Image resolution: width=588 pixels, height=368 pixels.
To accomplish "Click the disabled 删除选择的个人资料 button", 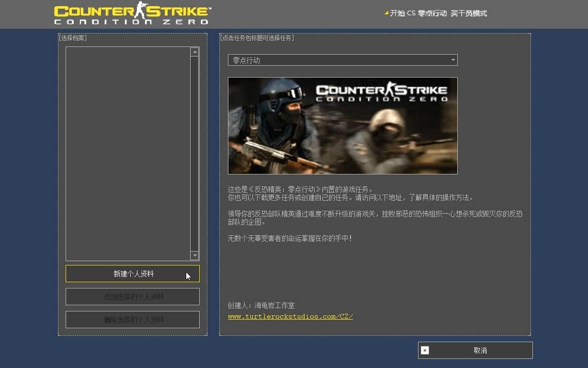I will pos(132,320).
